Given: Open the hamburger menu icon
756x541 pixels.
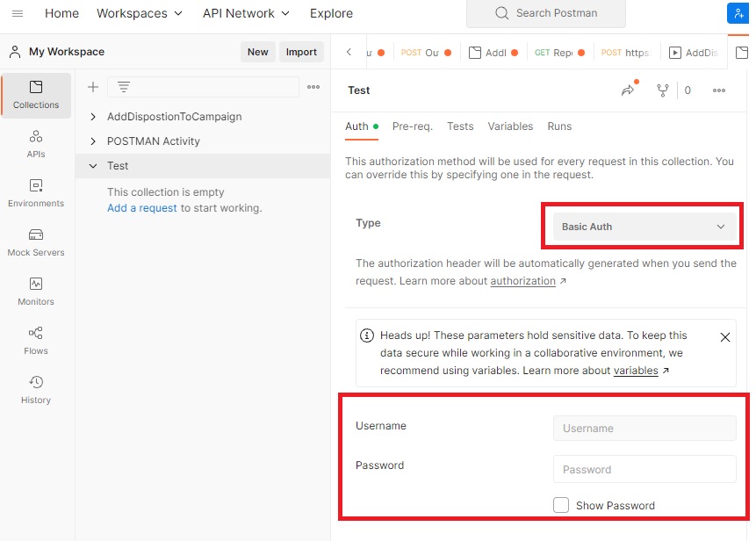Looking at the screenshot, I should pyautogui.click(x=18, y=13).
